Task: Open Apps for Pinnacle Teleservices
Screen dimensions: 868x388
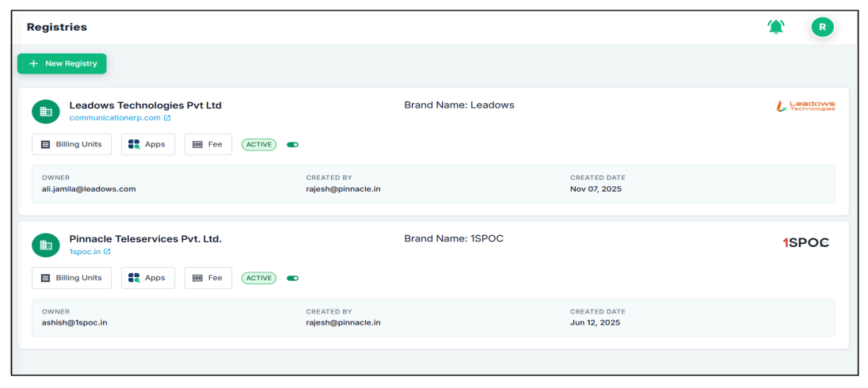Action: tap(147, 278)
